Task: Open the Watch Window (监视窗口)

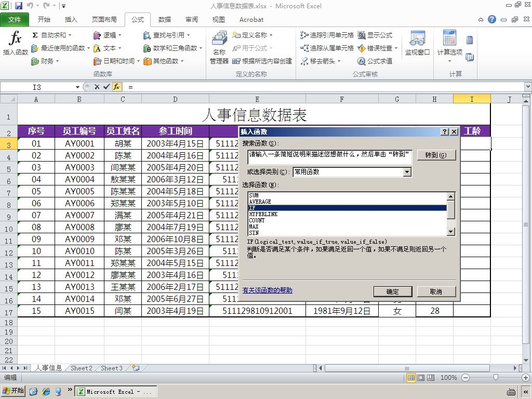Action: tap(417, 43)
